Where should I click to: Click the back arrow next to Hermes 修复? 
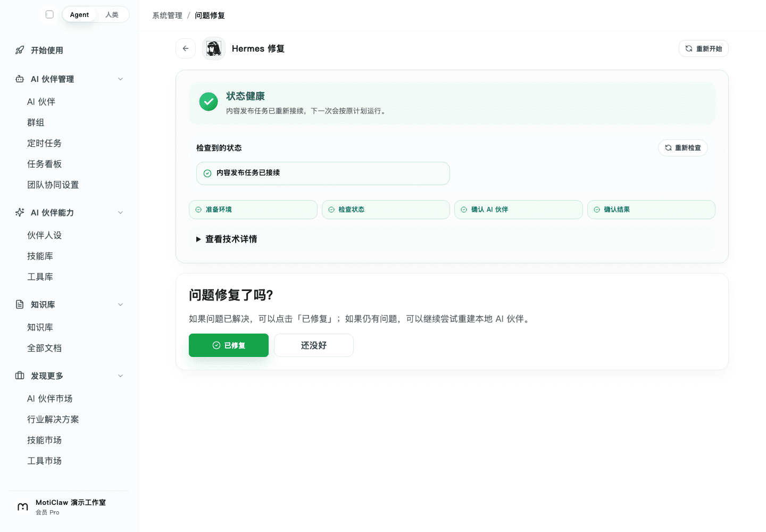tap(186, 48)
